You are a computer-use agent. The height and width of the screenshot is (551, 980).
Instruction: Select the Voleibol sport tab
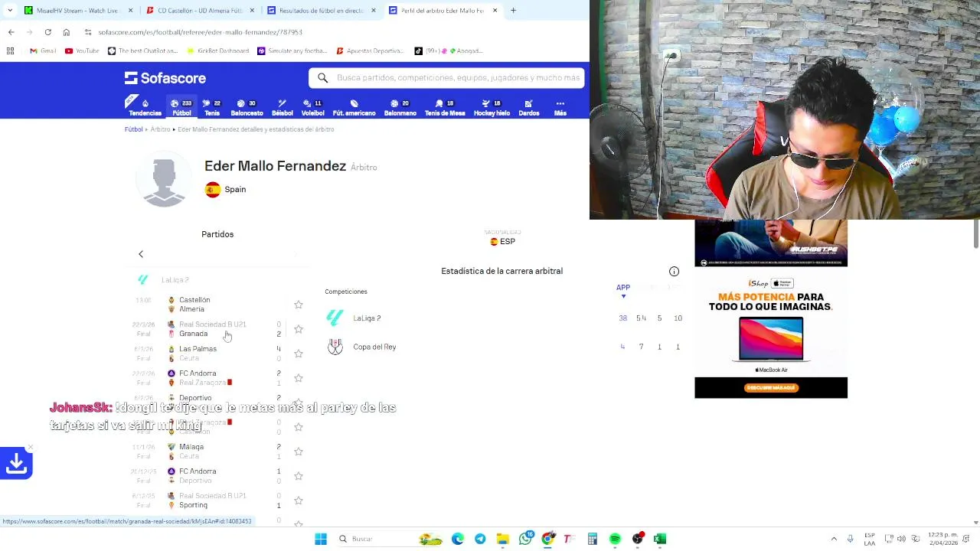pyautogui.click(x=312, y=107)
